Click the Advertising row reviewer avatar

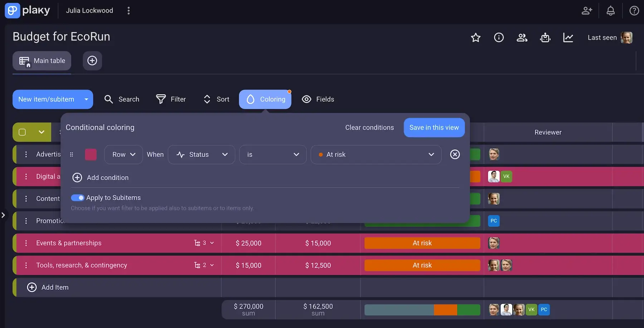(x=494, y=154)
